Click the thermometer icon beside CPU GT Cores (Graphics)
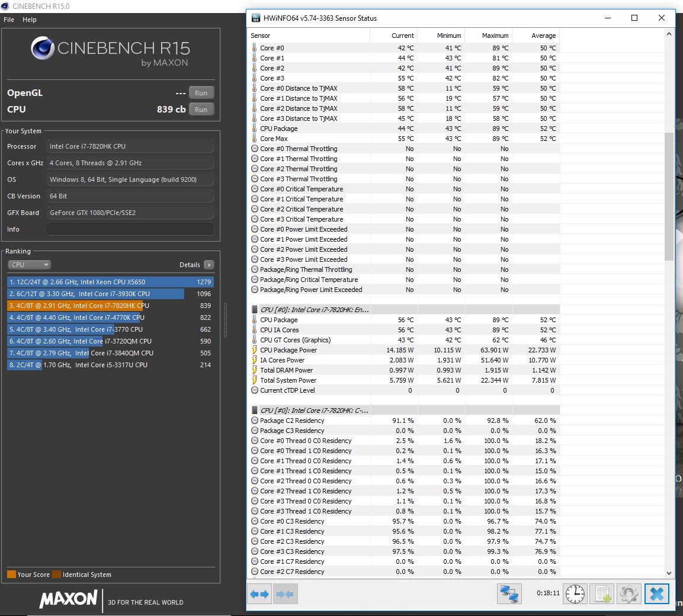 coord(254,339)
